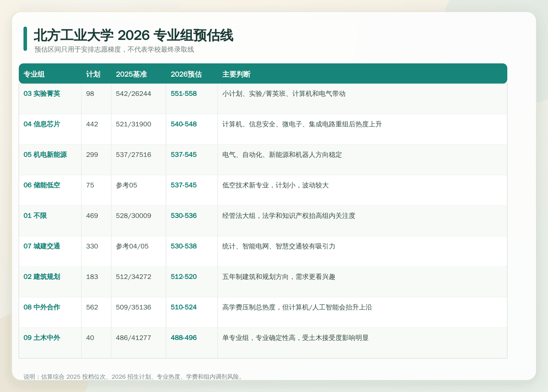Click the estimate 488-496
548x392 pixels.
(x=184, y=338)
